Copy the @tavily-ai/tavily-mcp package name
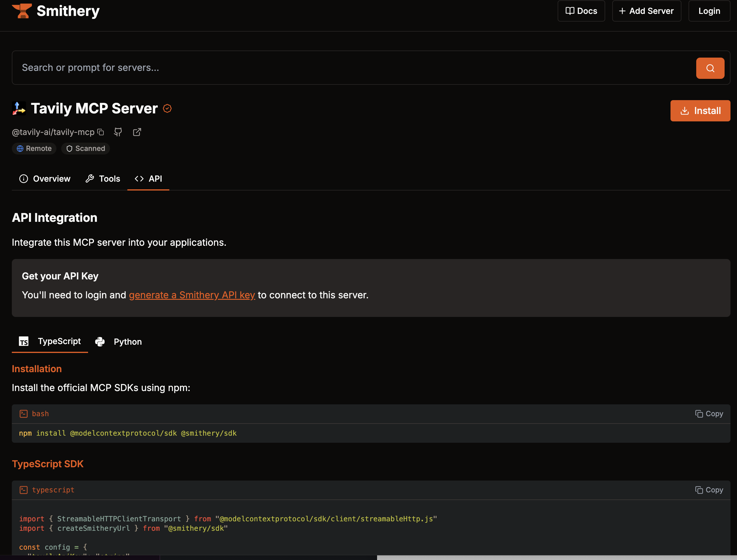737x560 pixels. 101,132
